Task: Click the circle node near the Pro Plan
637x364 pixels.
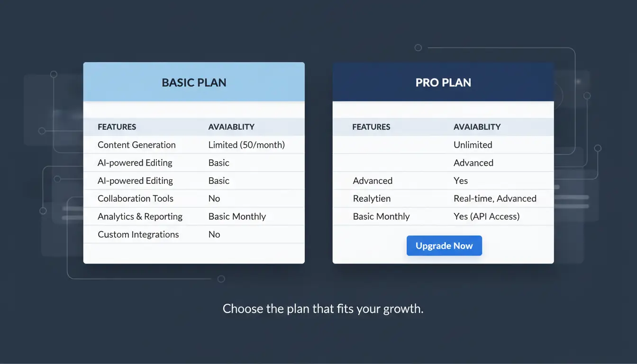Action: pos(418,47)
